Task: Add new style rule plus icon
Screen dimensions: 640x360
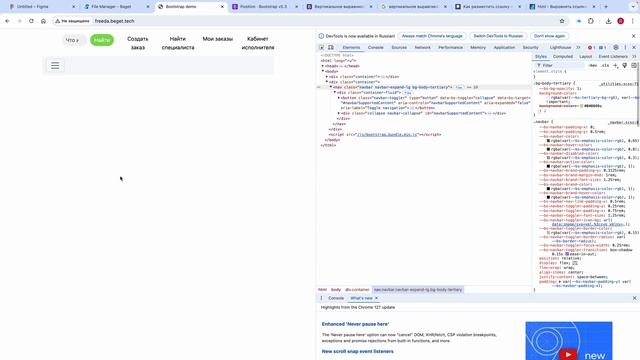Action: [x=616, y=65]
